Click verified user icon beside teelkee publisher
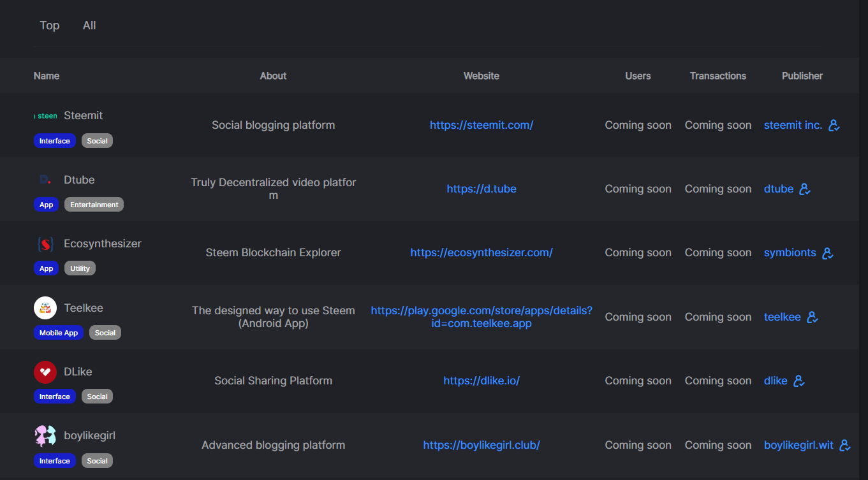This screenshot has width=868, height=480. [x=812, y=317]
